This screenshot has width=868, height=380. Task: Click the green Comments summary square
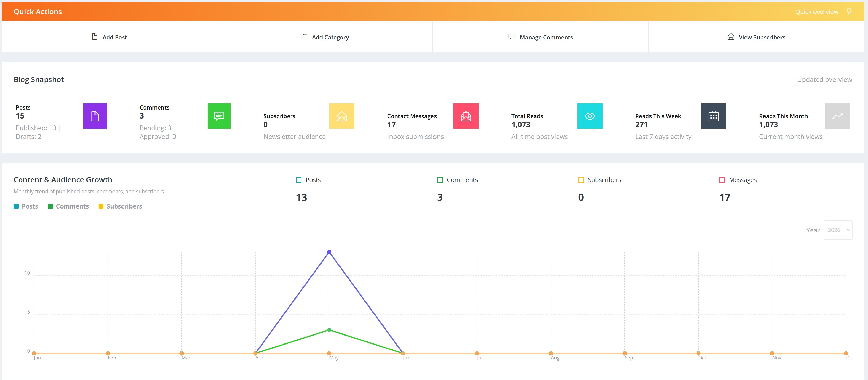click(x=440, y=180)
